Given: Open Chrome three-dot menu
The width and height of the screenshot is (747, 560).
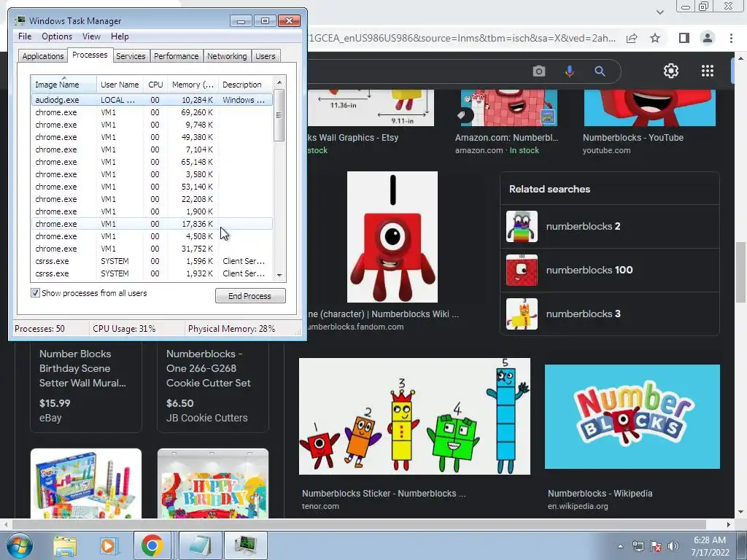Looking at the screenshot, I should click(731, 38).
